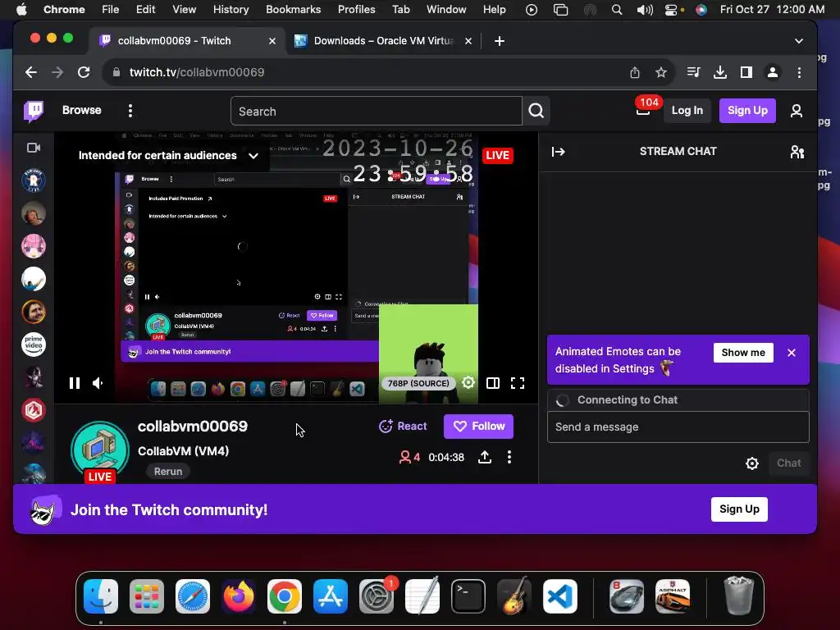Reload the Twitch page
Image resolution: width=840 pixels, height=630 pixels.
pyautogui.click(x=84, y=72)
